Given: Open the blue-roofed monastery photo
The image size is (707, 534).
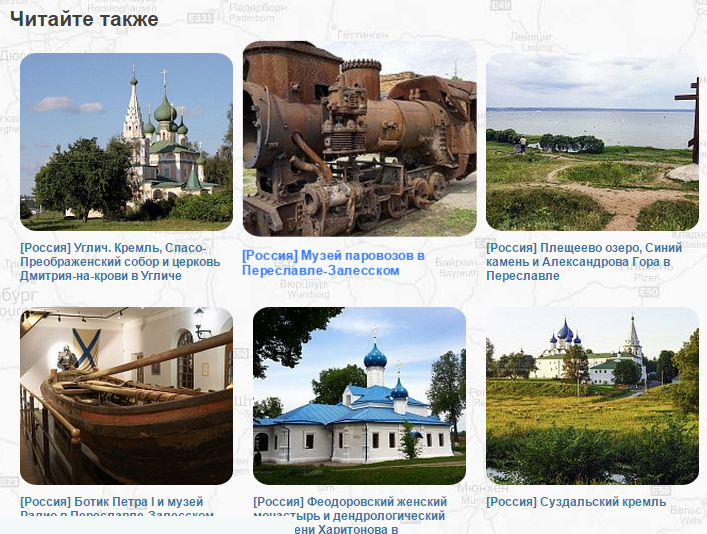Looking at the screenshot, I should (x=359, y=396).
